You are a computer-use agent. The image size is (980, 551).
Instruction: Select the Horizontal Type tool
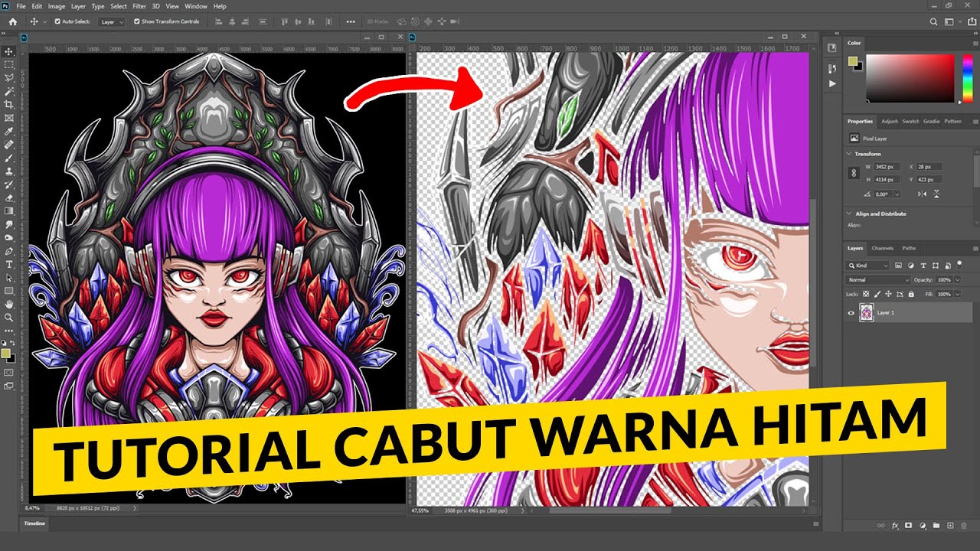pyautogui.click(x=9, y=264)
